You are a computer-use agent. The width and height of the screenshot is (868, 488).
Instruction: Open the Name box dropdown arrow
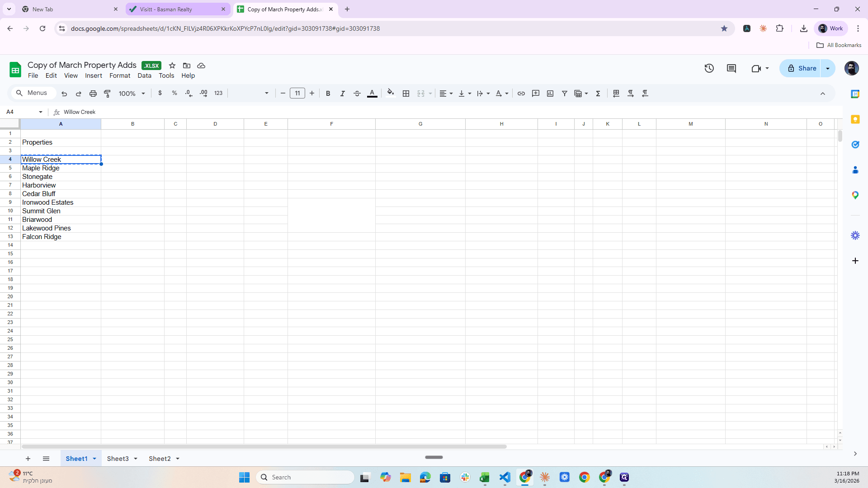(x=41, y=112)
